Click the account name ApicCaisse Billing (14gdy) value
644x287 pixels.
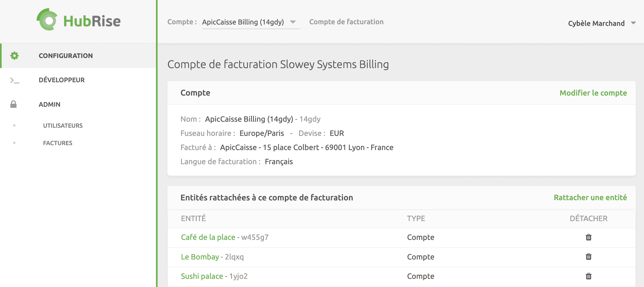coord(249,119)
